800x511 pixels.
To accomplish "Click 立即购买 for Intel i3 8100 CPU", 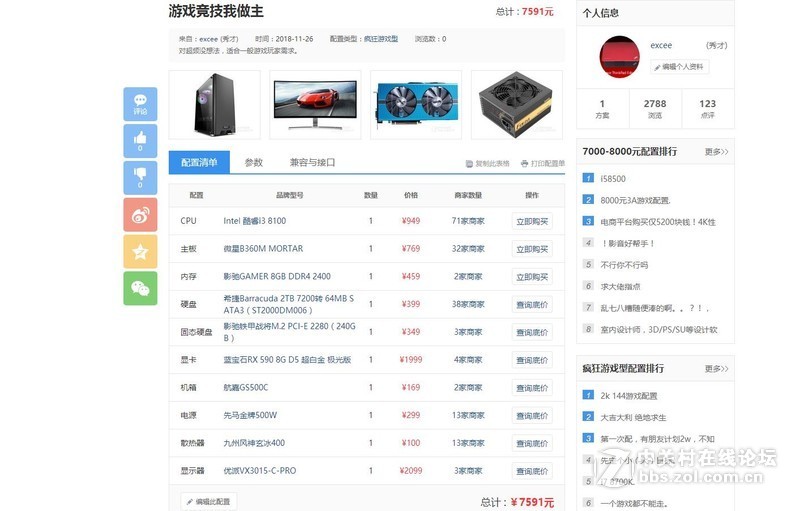I will pos(532,221).
